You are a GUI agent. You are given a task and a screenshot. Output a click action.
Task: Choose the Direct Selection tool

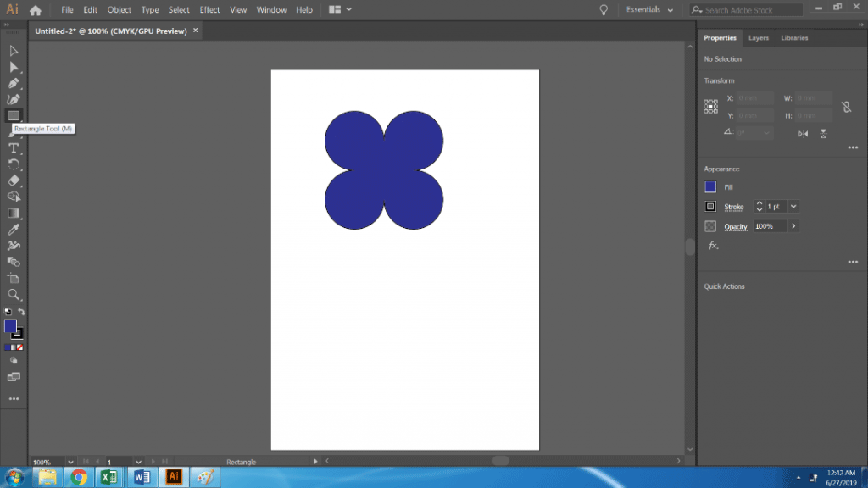(13, 67)
